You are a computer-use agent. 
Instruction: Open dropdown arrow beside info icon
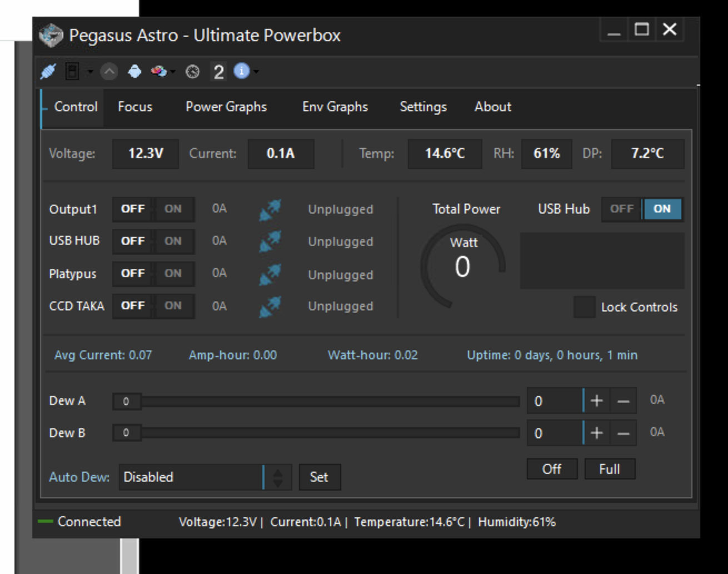pos(256,72)
